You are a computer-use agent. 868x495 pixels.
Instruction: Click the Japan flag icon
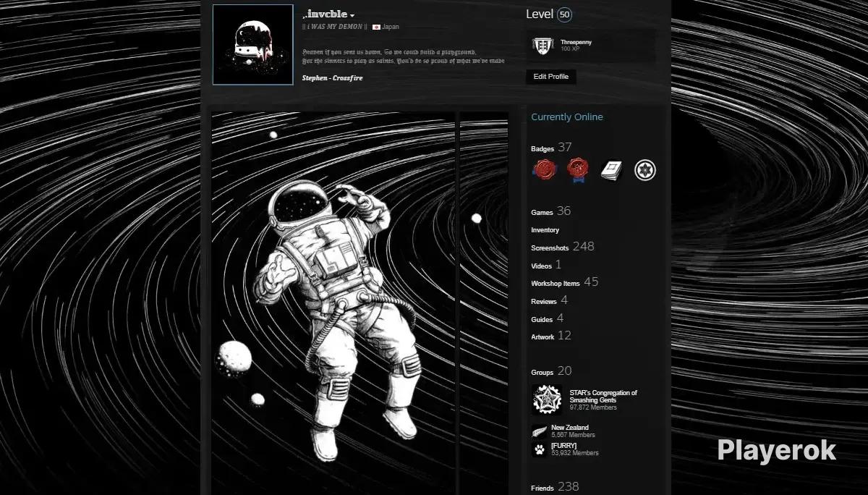(x=376, y=27)
